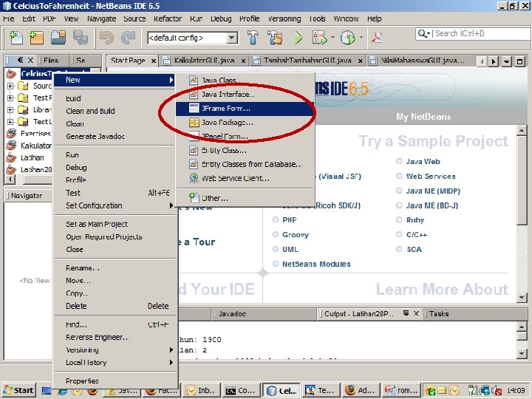The width and height of the screenshot is (532, 399).
Task: Click the Projects panel horizontal scrollbar
Action: 38,179
